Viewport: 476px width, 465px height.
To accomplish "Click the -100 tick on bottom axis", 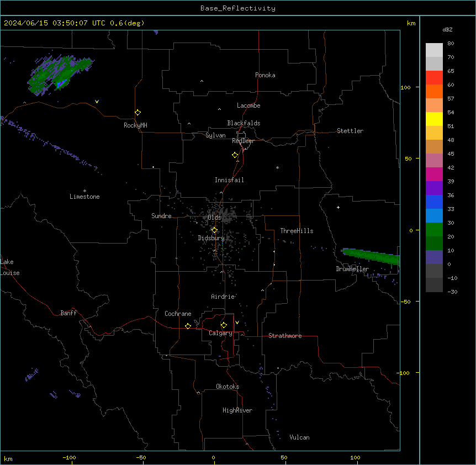I will click(69, 457).
